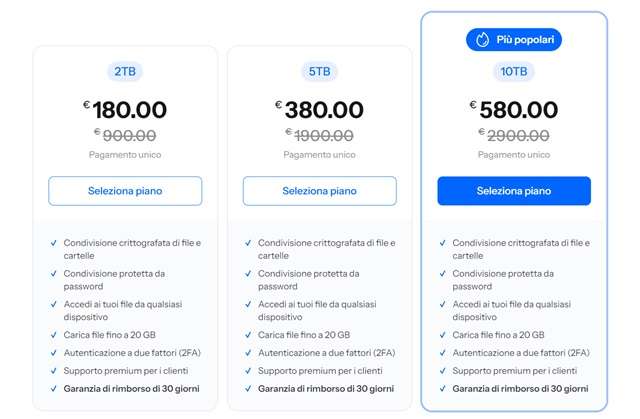Click checkmark beside 10TB Accedi ai tuoi file
The height and width of the screenshot is (419, 640).
click(442, 304)
